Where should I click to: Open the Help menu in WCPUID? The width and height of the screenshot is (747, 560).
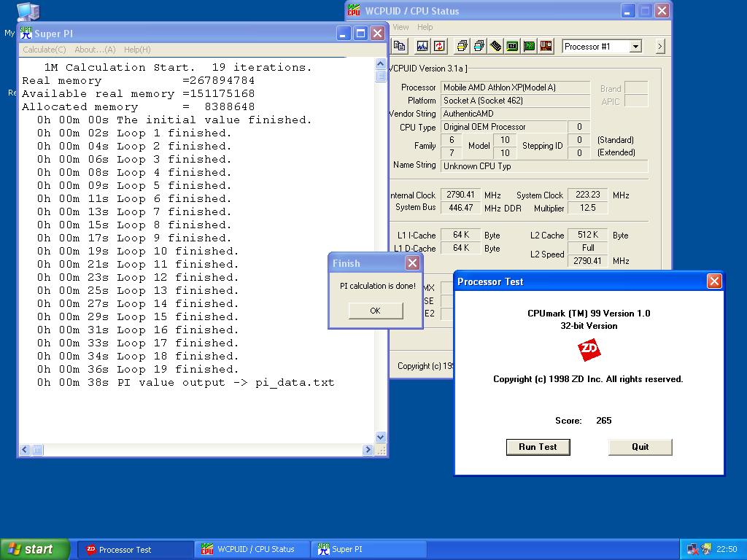point(425,27)
